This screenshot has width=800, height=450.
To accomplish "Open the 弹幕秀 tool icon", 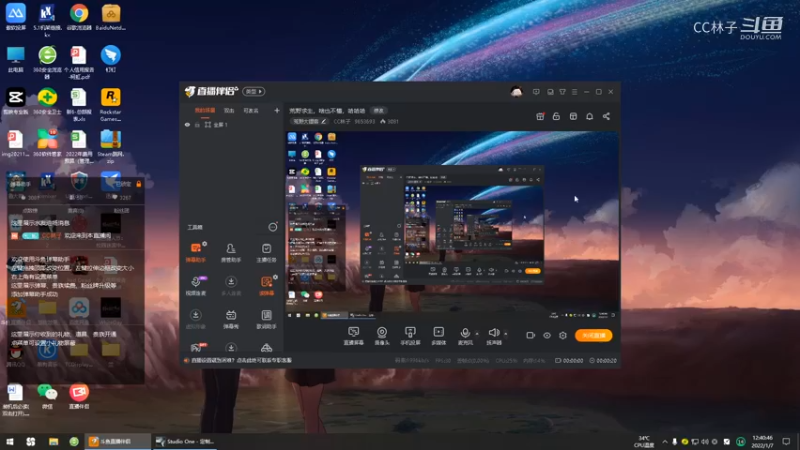I will 231,319.
